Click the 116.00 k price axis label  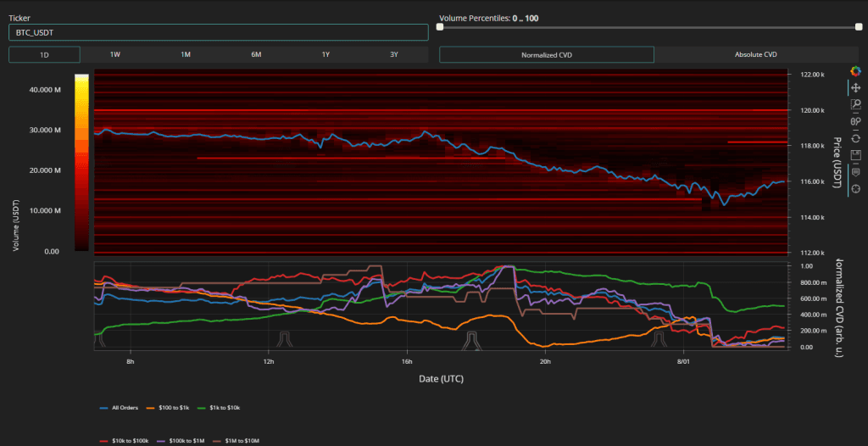pyautogui.click(x=813, y=181)
